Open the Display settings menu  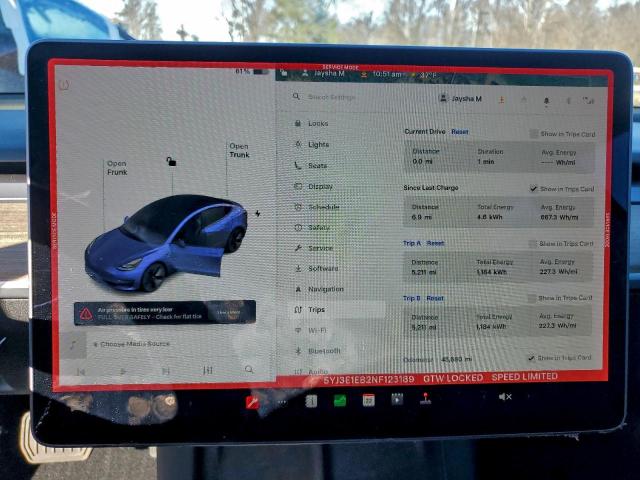(314, 186)
